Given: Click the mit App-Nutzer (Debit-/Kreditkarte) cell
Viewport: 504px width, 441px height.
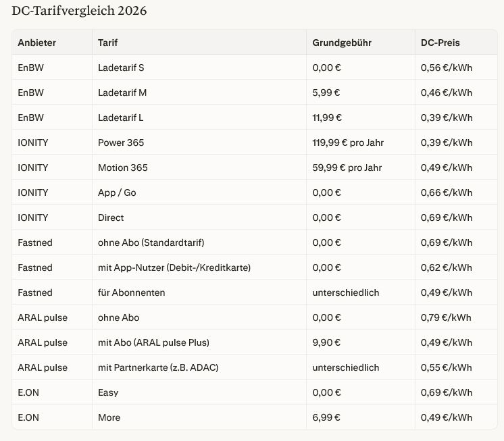Looking at the screenshot, I should tap(174, 267).
